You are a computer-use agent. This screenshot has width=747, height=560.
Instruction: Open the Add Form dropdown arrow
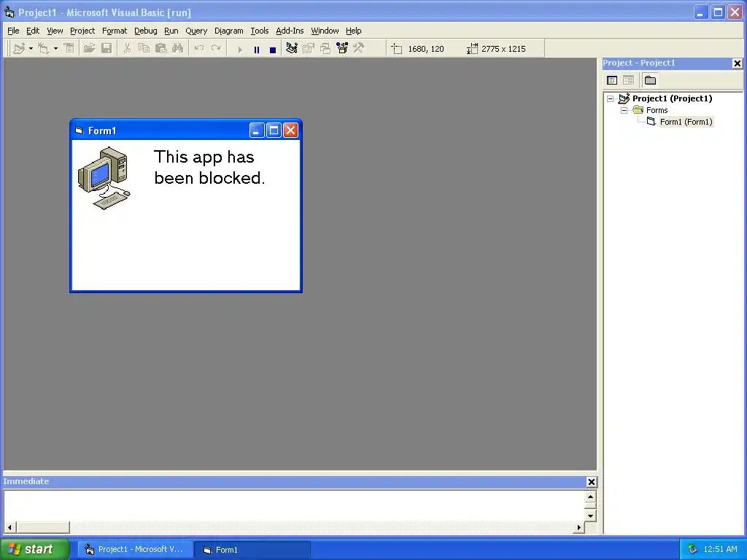(55, 49)
